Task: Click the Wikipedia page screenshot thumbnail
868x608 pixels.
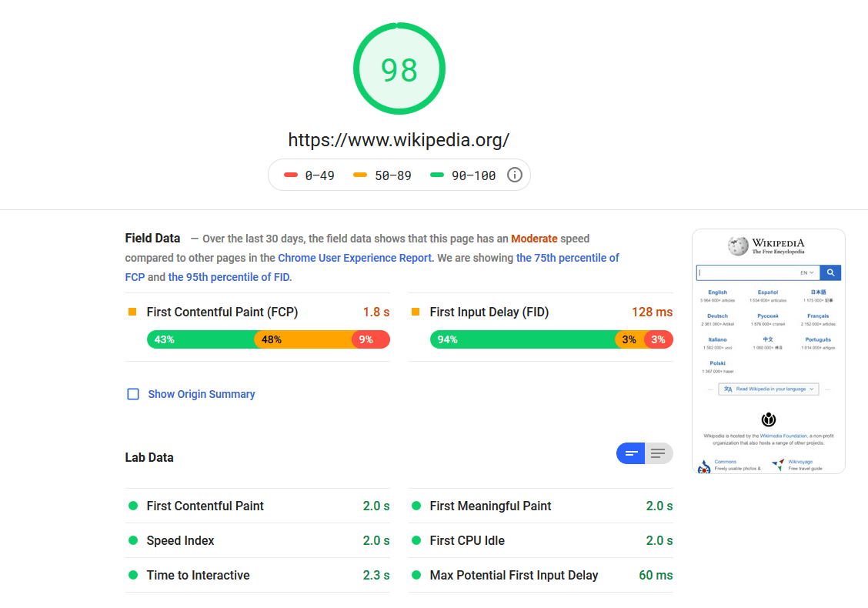Action: point(768,351)
